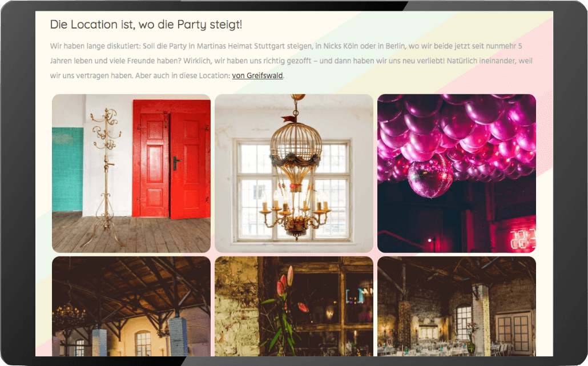This screenshot has height=366, width=588.
Task: Click the golden coat rack in first photo
Action: coord(106,178)
